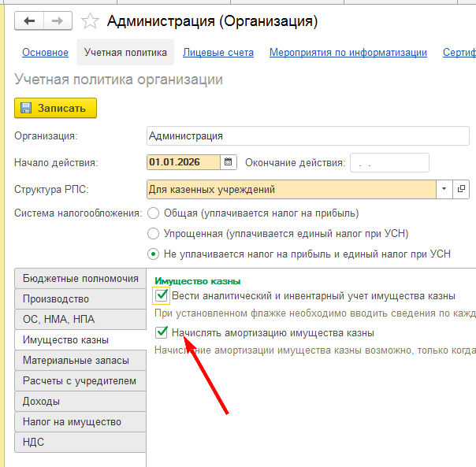This screenshot has width=476, height=467.
Task: Add to favorites with the star icon
Action: coord(90,21)
